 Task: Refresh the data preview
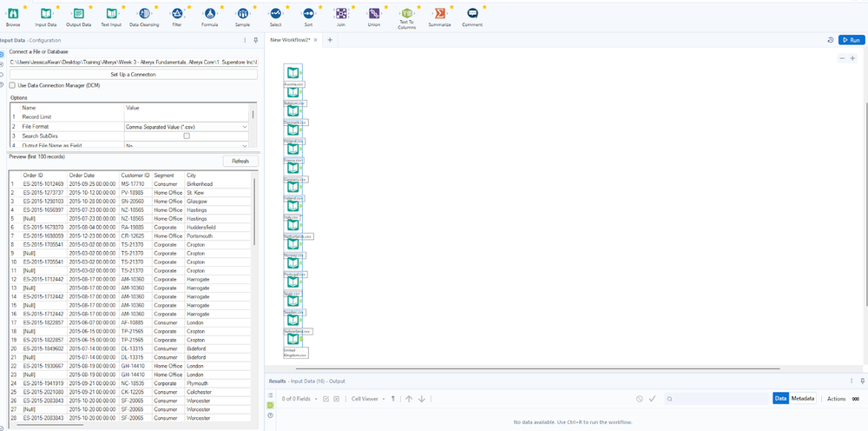[240, 162]
